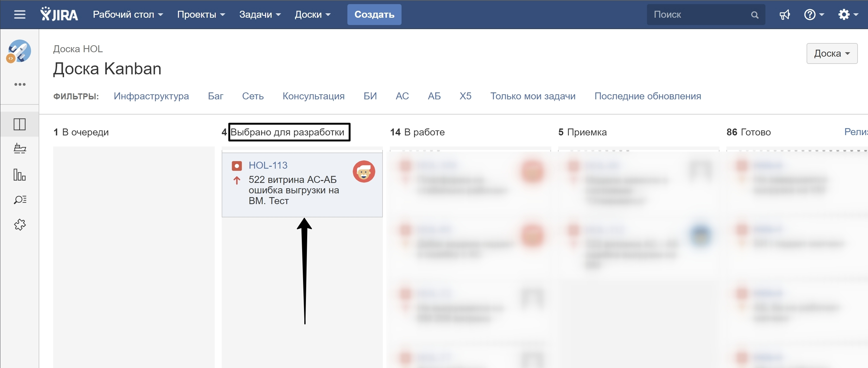Expand the Проекты menu
868x368 pixels.
201,15
